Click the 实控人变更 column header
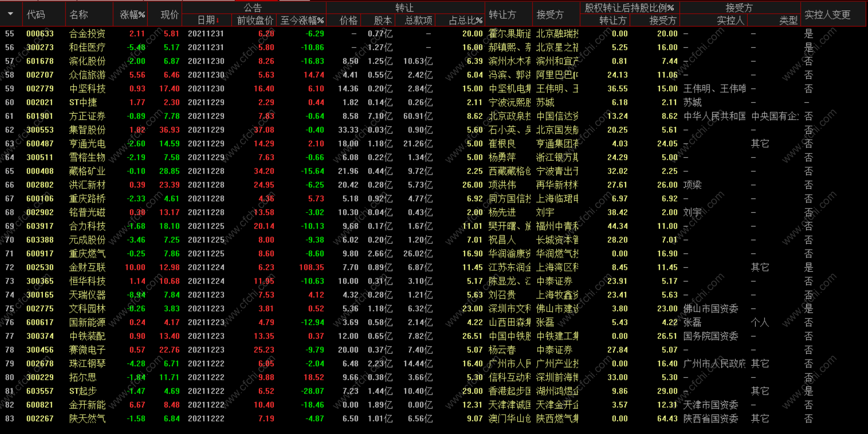Viewport: 868px width, 434px height. pyautogui.click(x=827, y=15)
